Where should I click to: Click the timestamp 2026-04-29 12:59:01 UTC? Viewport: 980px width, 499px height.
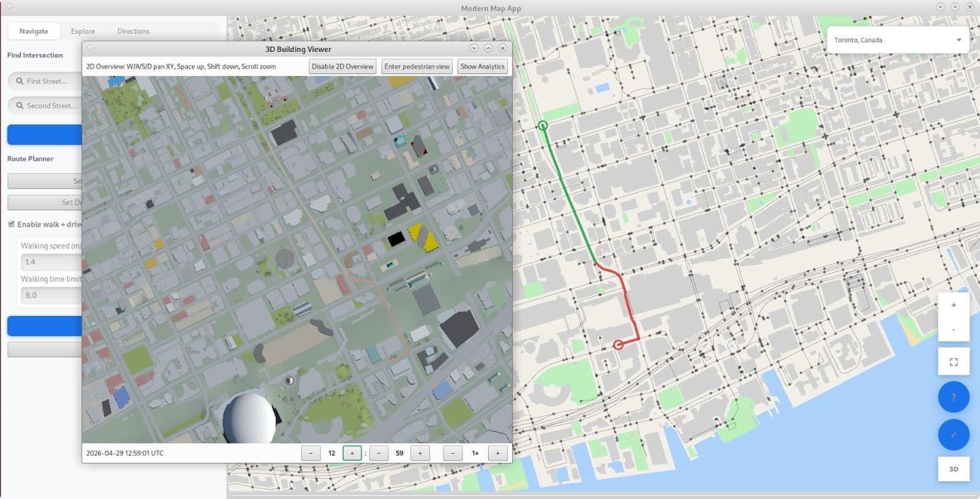(125, 453)
